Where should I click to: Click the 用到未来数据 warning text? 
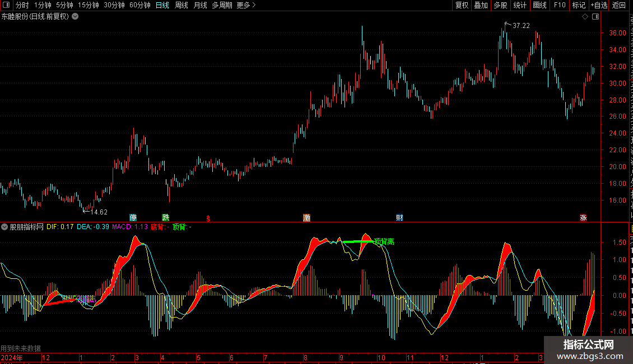coord(21,348)
